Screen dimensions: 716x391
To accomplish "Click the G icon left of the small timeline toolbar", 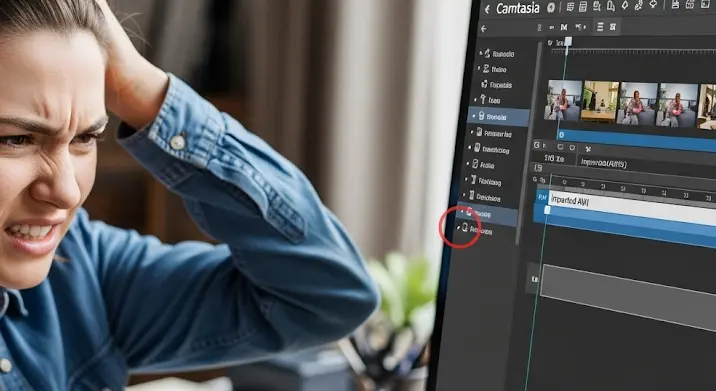I will pos(537,145).
